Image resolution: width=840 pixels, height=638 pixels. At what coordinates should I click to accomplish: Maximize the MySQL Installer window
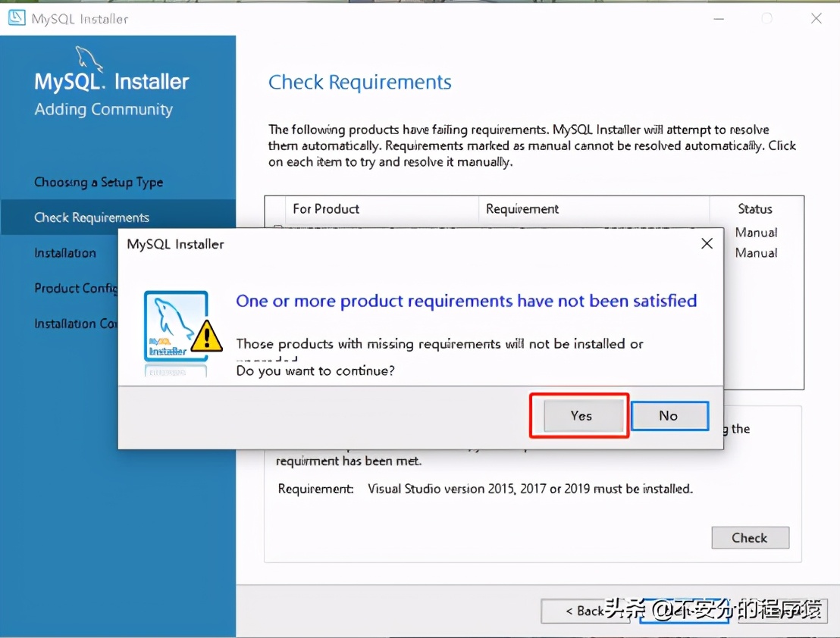(767, 19)
